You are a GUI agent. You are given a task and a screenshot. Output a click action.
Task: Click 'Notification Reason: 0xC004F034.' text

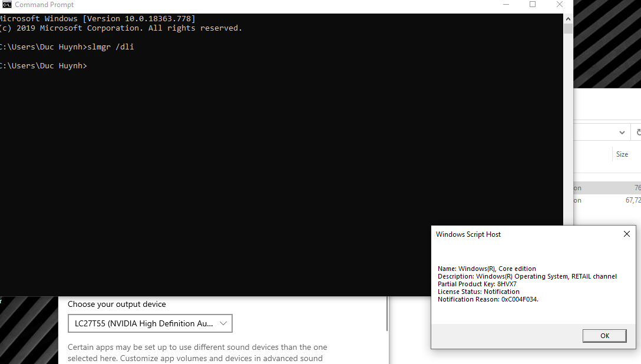(x=488, y=299)
